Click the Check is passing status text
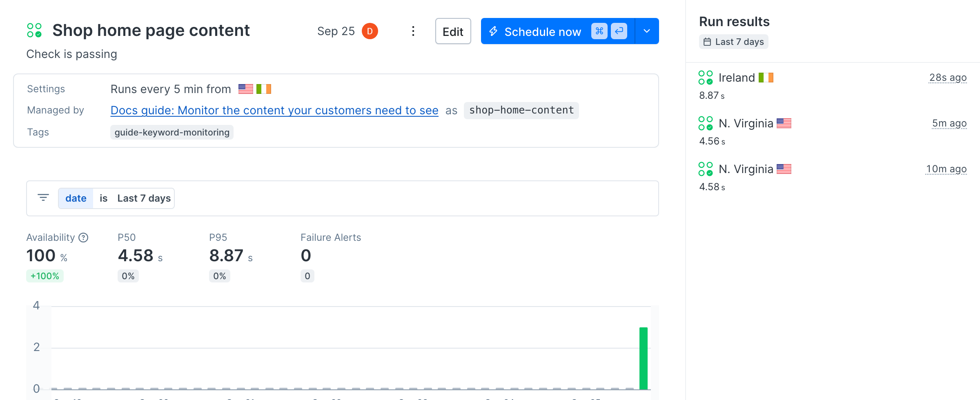The height and width of the screenshot is (400, 980). [72, 54]
